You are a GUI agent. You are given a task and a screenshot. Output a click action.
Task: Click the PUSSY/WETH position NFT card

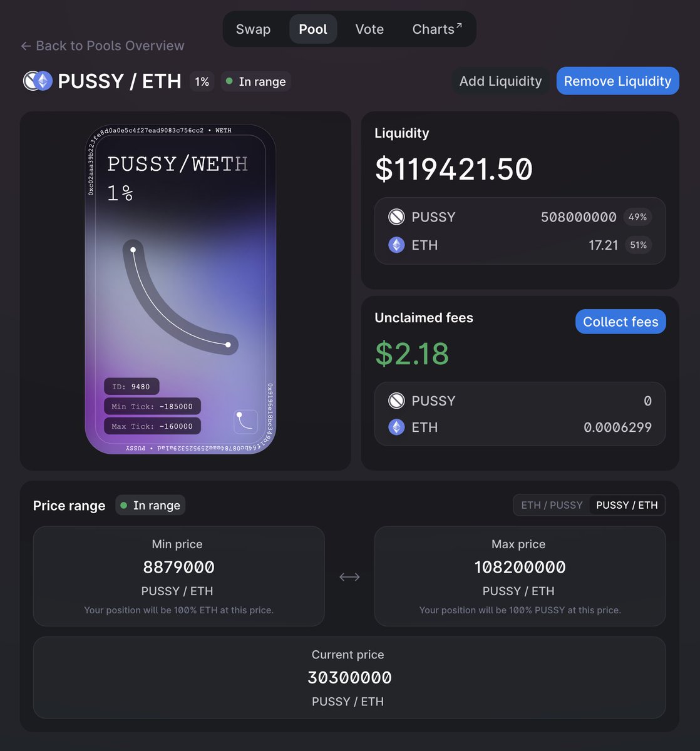pyautogui.click(x=180, y=289)
